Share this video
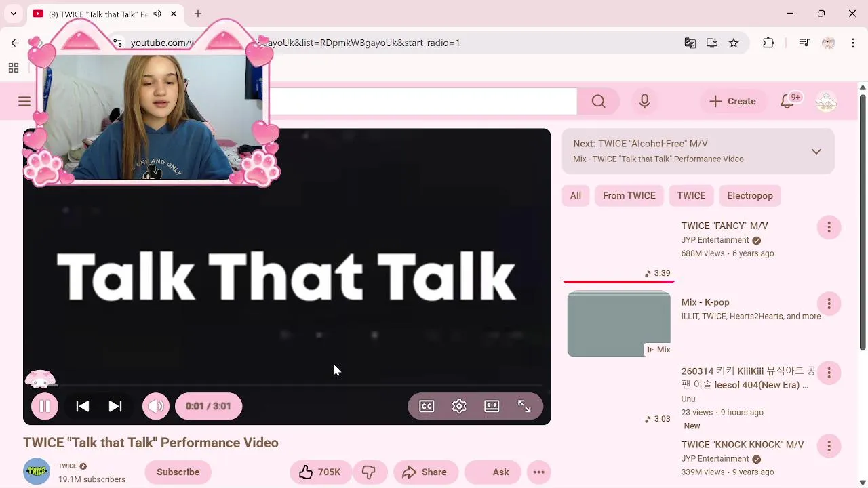The height and width of the screenshot is (488, 868). coord(425,472)
